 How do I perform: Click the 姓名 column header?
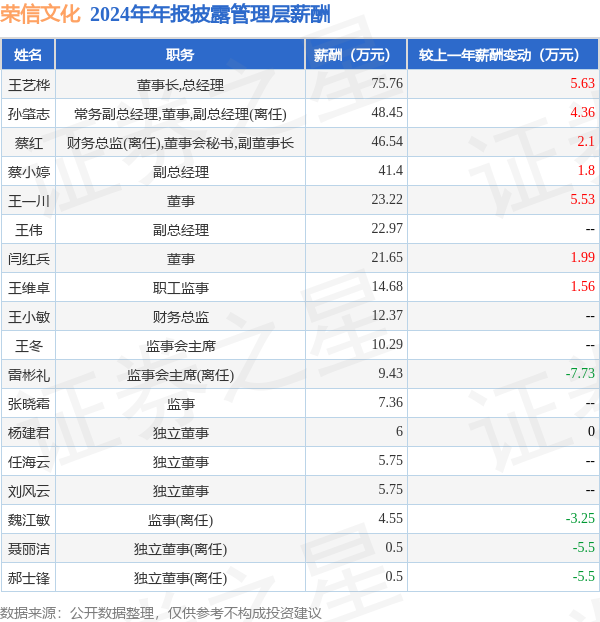(x=28, y=55)
